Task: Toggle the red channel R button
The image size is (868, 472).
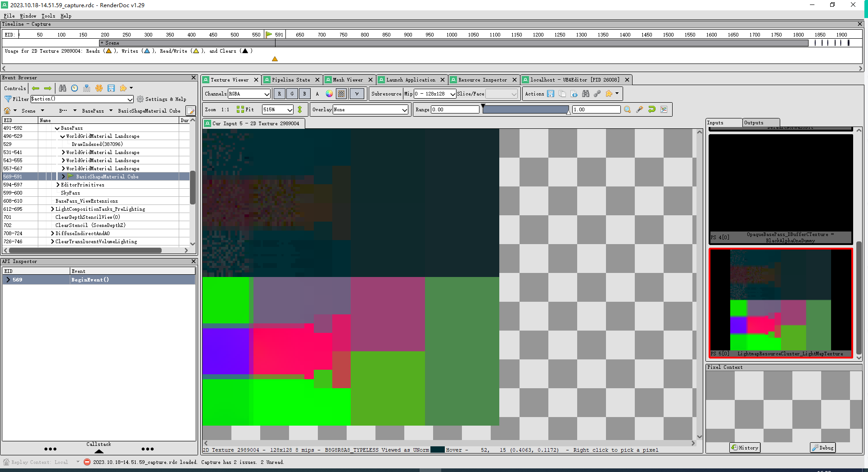Action: pyautogui.click(x=280, y=94)
